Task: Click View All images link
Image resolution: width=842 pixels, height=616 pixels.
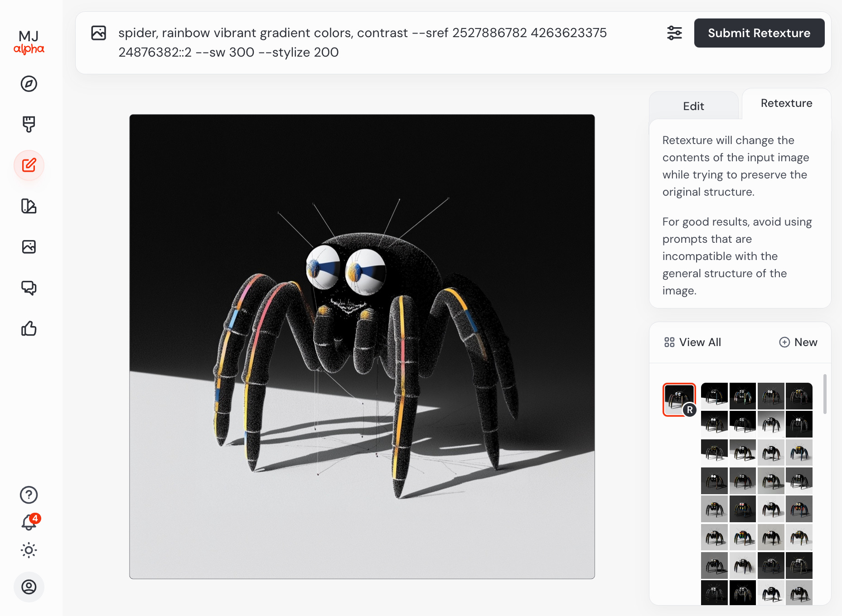Action: 692,342
